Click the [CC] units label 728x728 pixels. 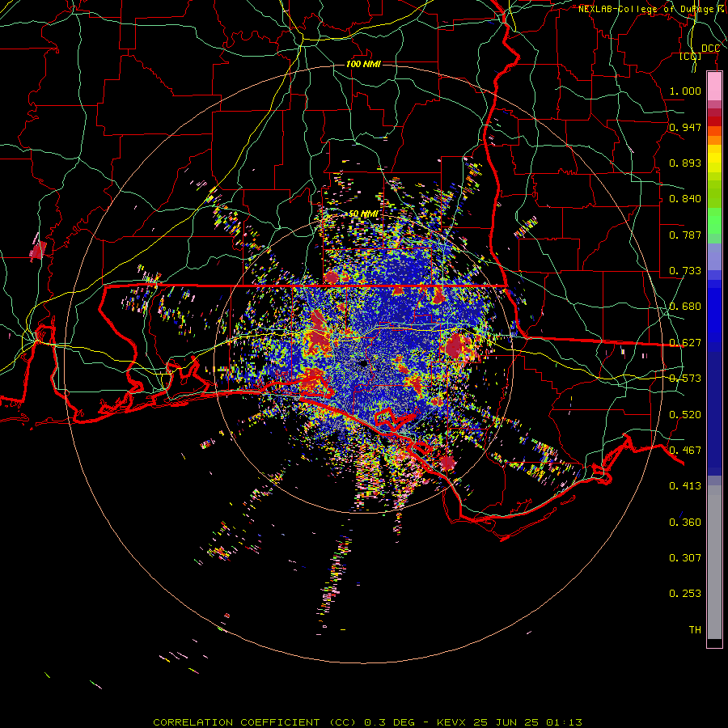click(690, 56)
